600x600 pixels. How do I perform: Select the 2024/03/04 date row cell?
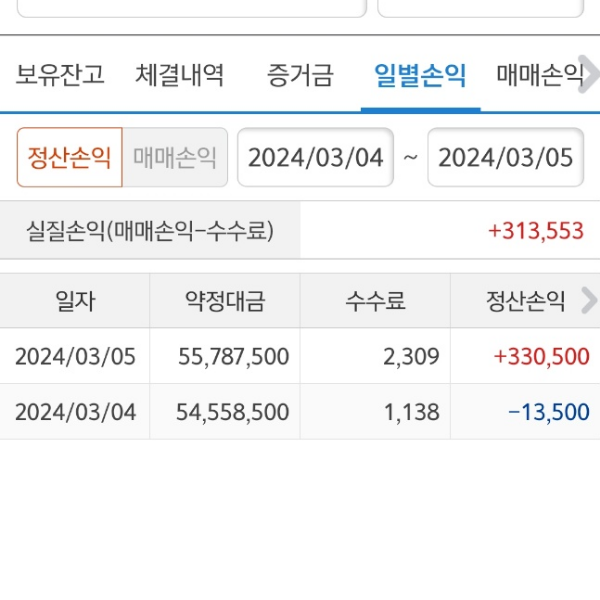[x=76, y=411]
